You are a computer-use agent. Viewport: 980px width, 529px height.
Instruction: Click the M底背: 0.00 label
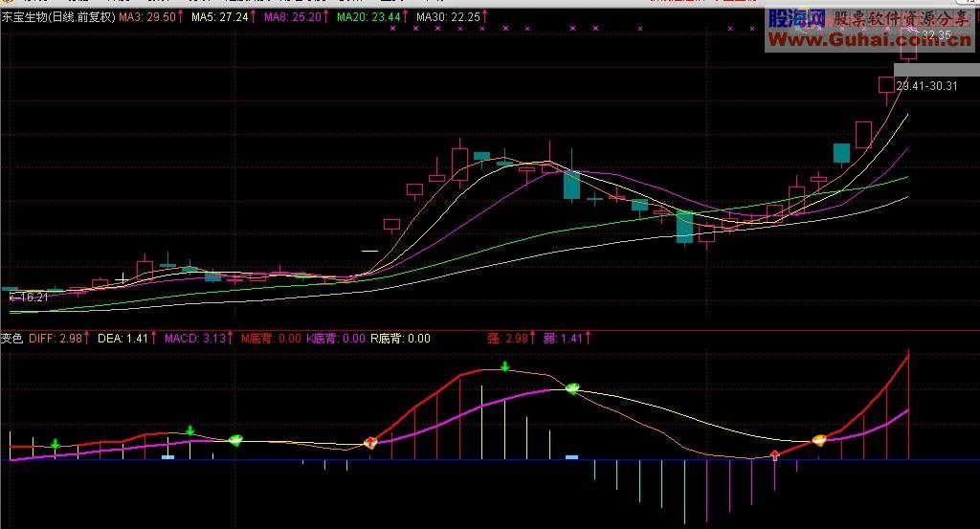tap(271, 339)
